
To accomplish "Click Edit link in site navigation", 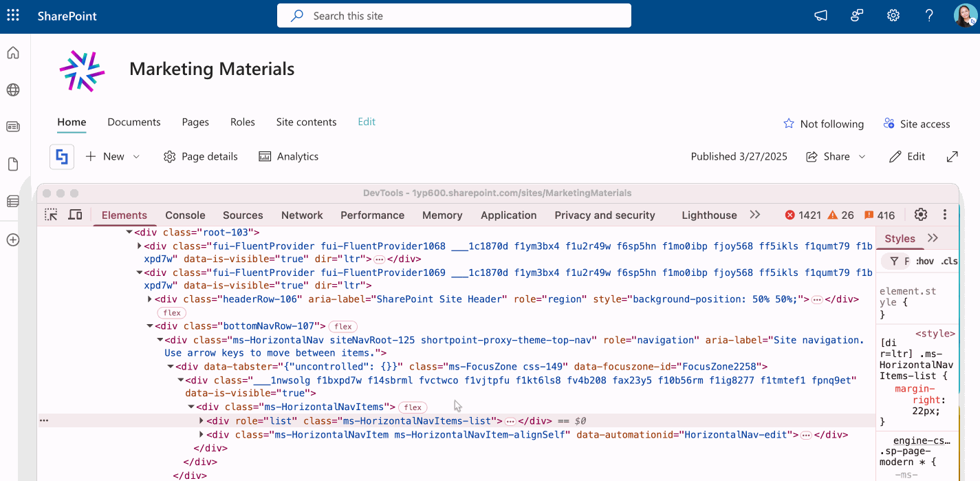I will (x=367, y=122).
